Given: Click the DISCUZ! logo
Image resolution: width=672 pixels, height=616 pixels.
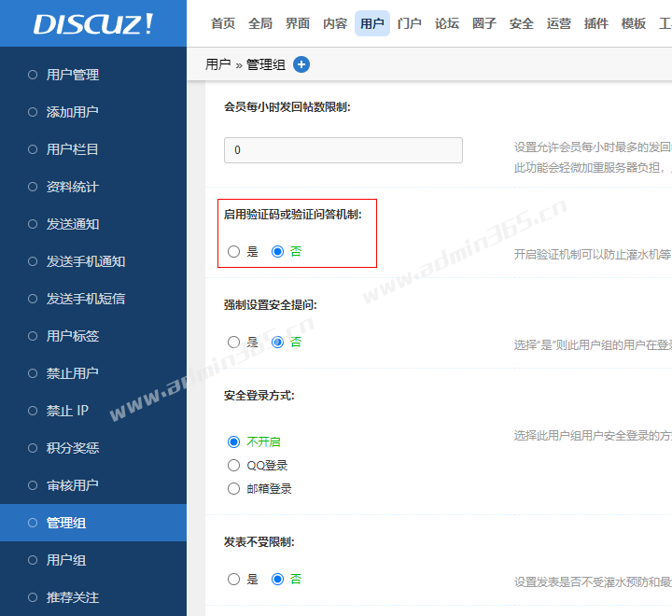Looking at the screenshot, I should point(93,23).
